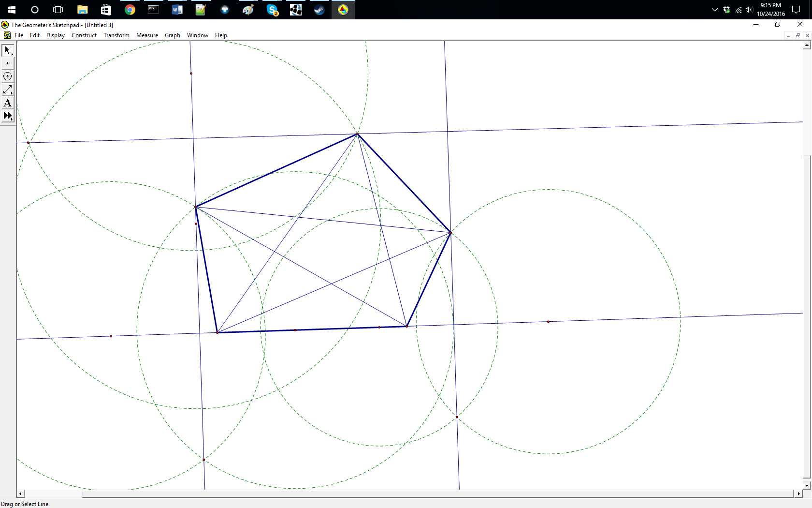Open the Windows Start menu
The width and height of the screenshot is (812, 508).
12,10
